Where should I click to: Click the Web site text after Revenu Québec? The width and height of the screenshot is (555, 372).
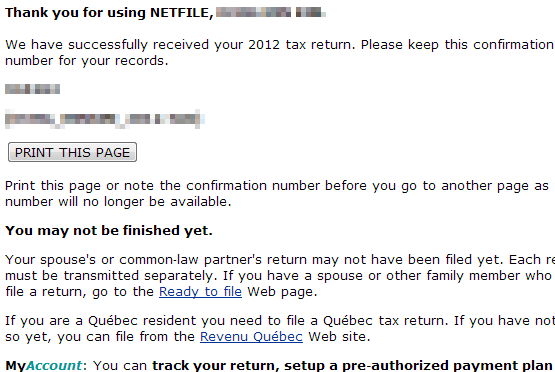[x=339, y=336]
